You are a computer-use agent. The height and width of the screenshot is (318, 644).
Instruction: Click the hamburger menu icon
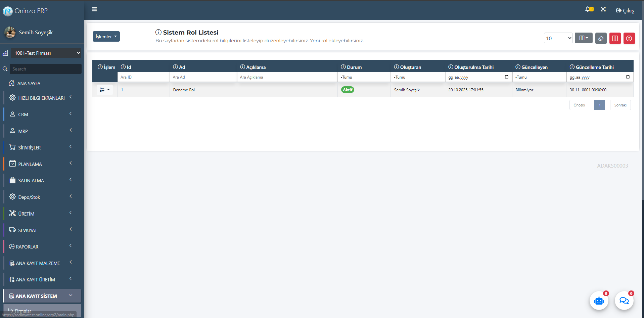[94, 9]
